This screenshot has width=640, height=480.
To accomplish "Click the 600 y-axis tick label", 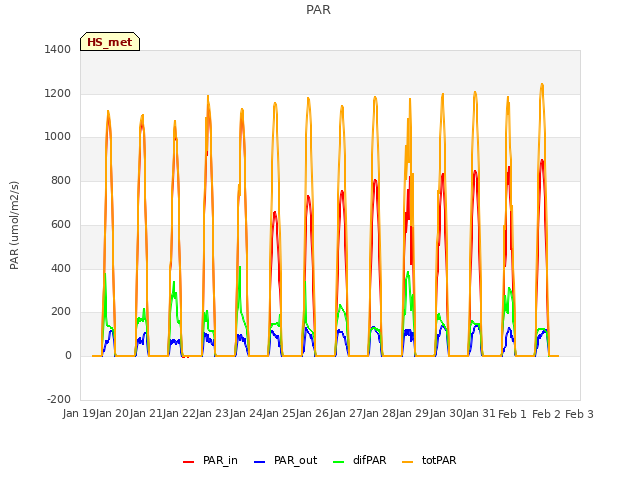I will (61, 224).
